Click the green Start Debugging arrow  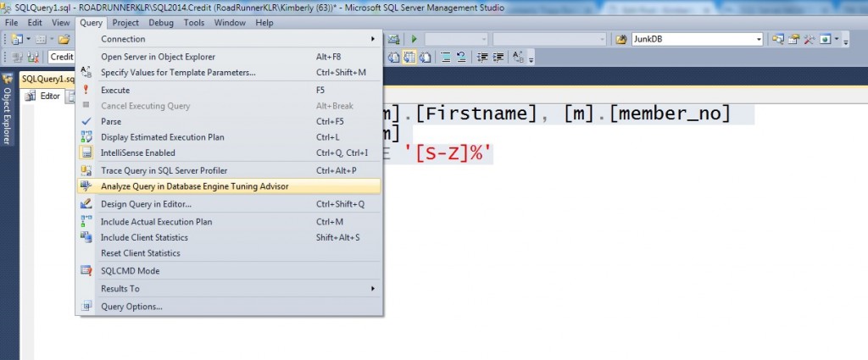pyautogui.click(x=414, y=39)
